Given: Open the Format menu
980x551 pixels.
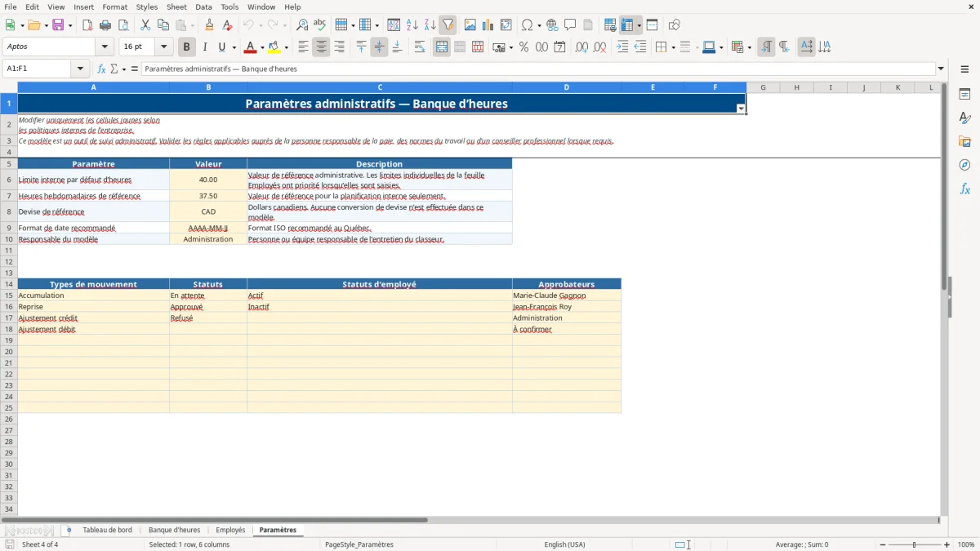Looking at the screenshot, I should (x=115, y=7).
